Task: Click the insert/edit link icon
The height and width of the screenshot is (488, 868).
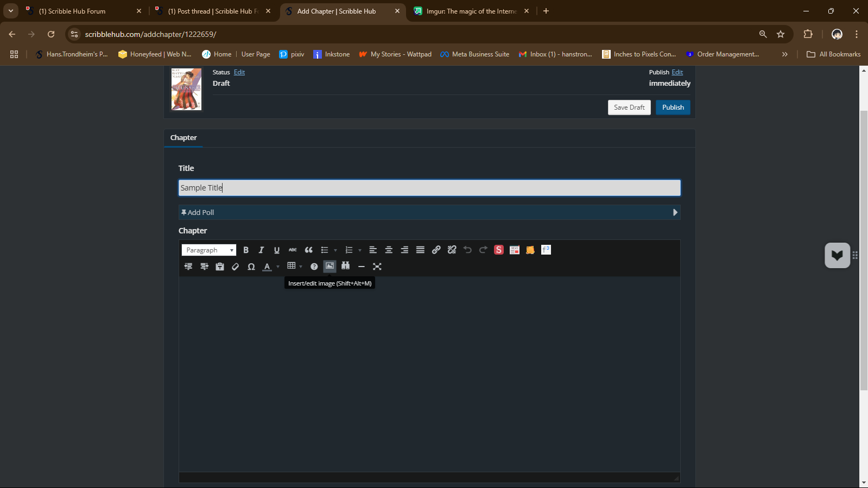Action: (x=436, y=250)
